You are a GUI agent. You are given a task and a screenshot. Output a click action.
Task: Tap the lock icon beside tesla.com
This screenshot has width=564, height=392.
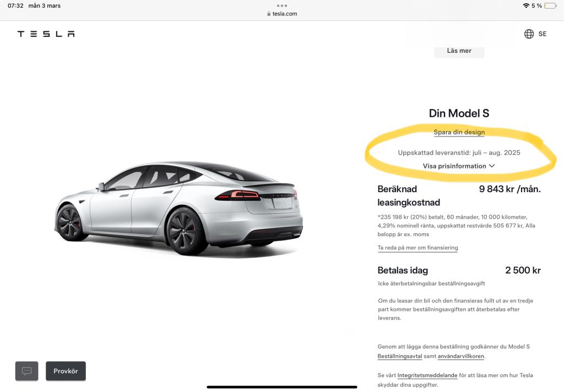(269, 14)
